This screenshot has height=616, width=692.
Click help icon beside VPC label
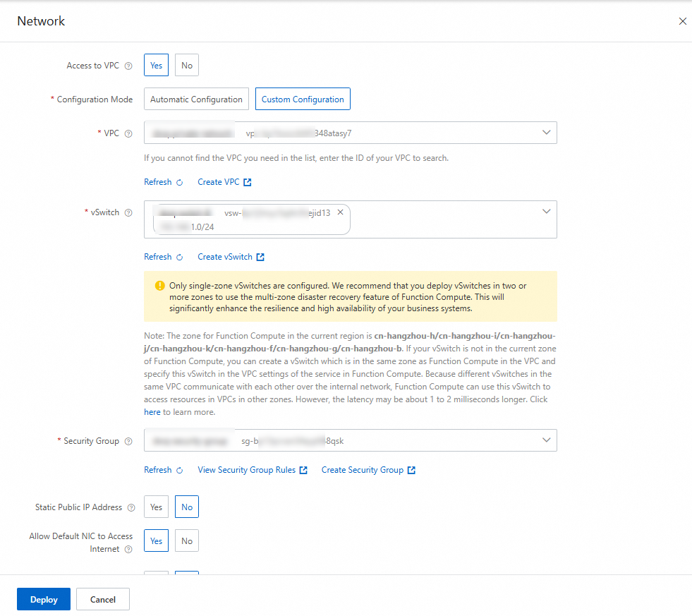tap(128, 133)
